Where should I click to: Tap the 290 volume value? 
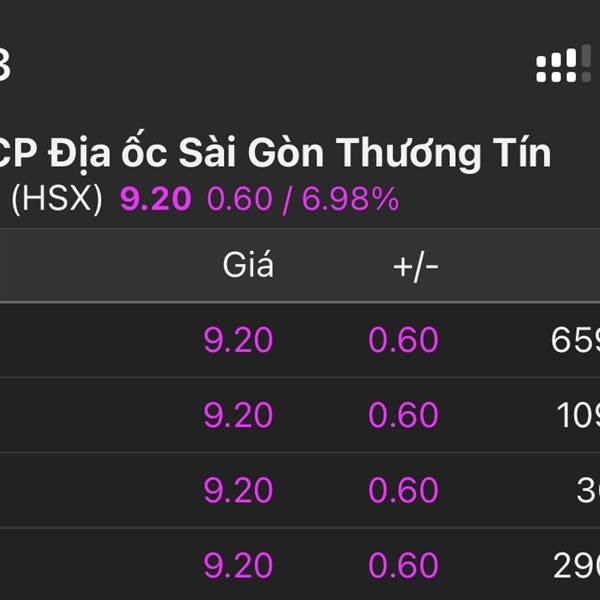pyautogui.click(x=576, y=565)
